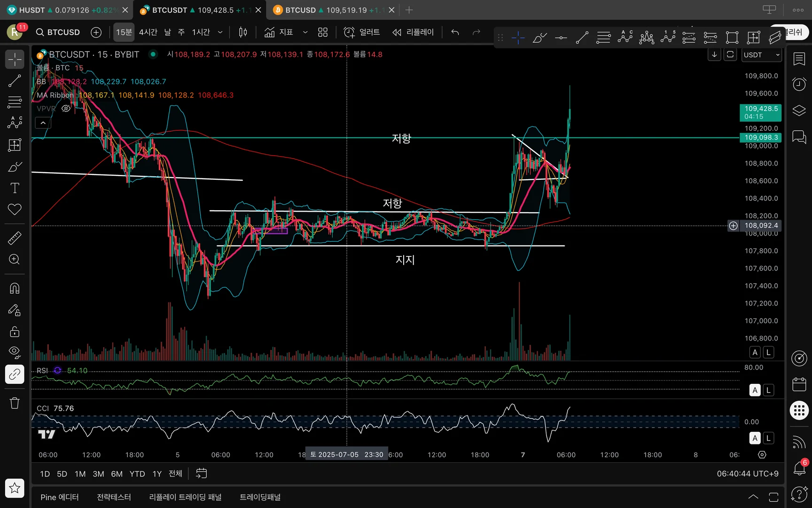Click the ruler measure tool
This screenshot has width=812, height=508.
(15, 238)
